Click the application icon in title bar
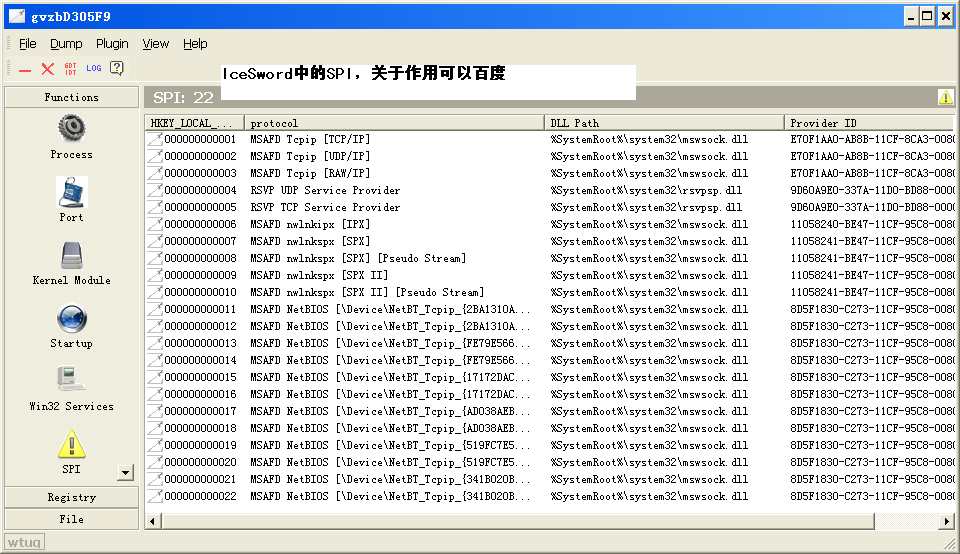This screenshot has width=960, height=554. pyautogui.click(x=17, y=16)
